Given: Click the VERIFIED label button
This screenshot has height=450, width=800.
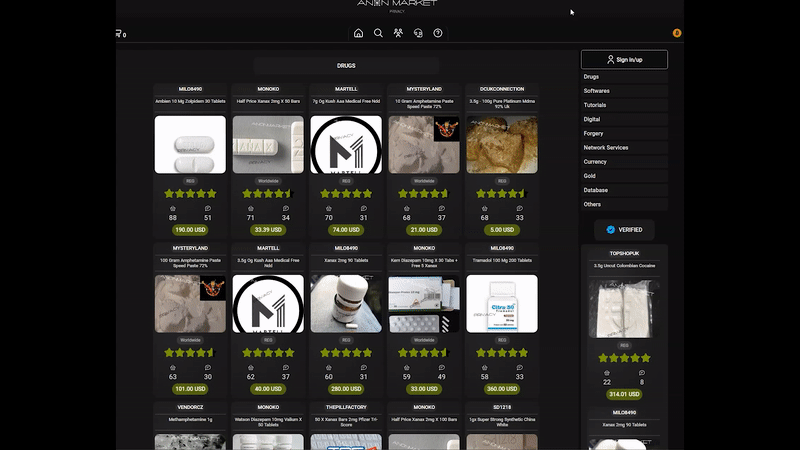Looking at the screenshot, I should 624,230.
